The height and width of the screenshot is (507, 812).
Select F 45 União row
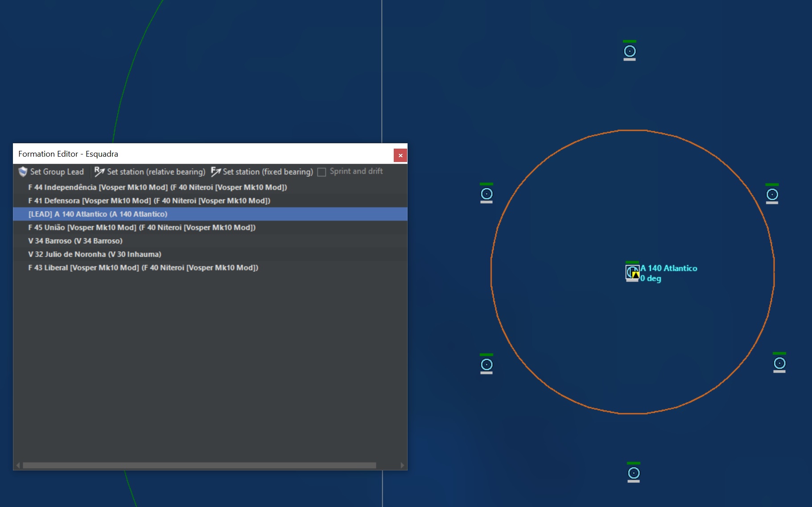coord(210,228)
